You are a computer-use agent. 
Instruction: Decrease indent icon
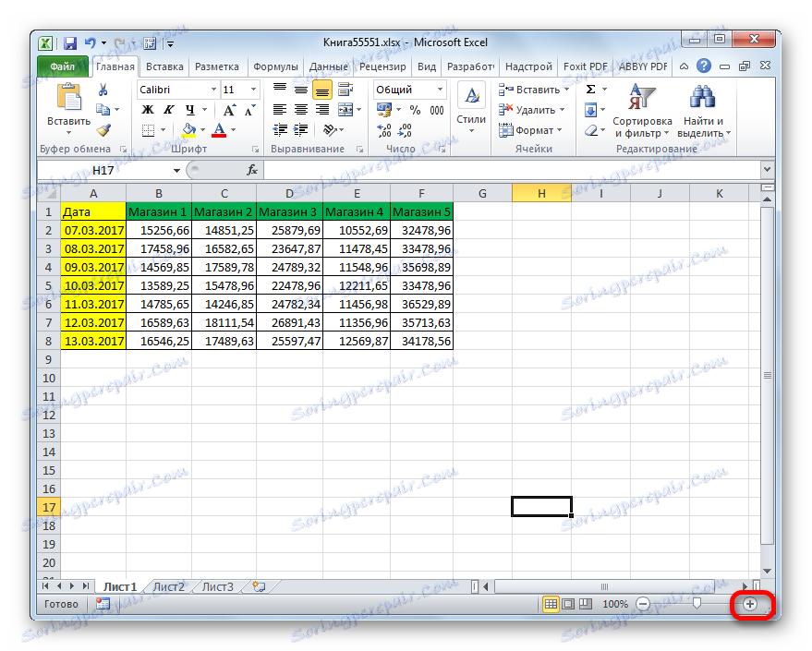280,130
